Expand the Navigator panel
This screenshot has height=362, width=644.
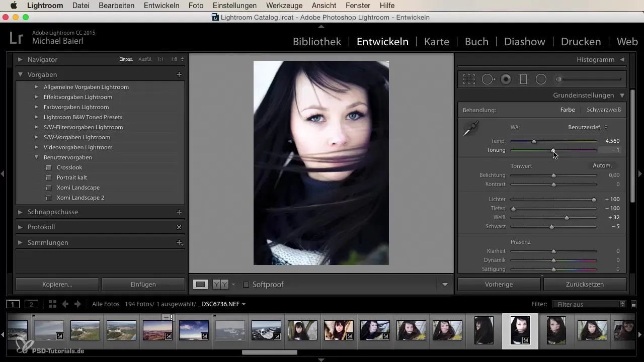[20, 59]
